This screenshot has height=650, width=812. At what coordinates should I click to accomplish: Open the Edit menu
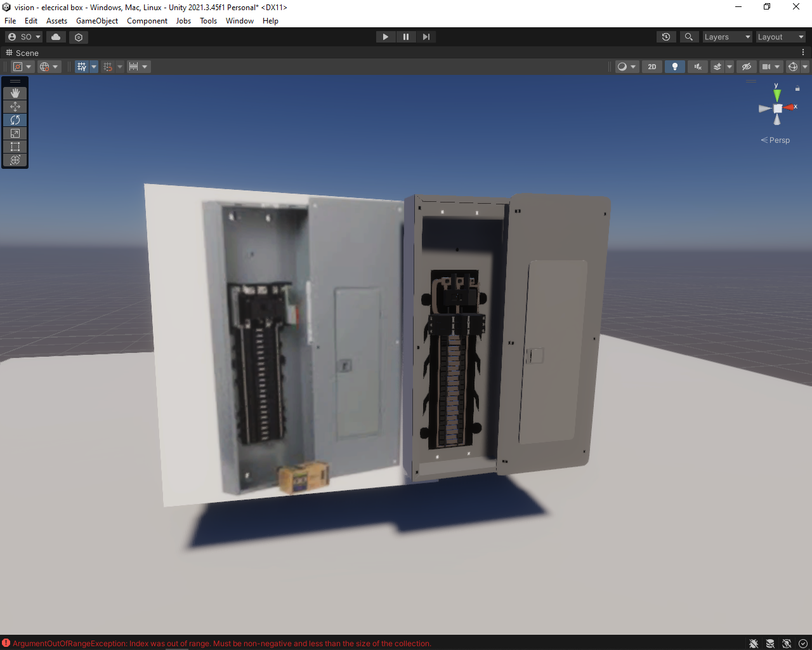click(x=31, y=20)
